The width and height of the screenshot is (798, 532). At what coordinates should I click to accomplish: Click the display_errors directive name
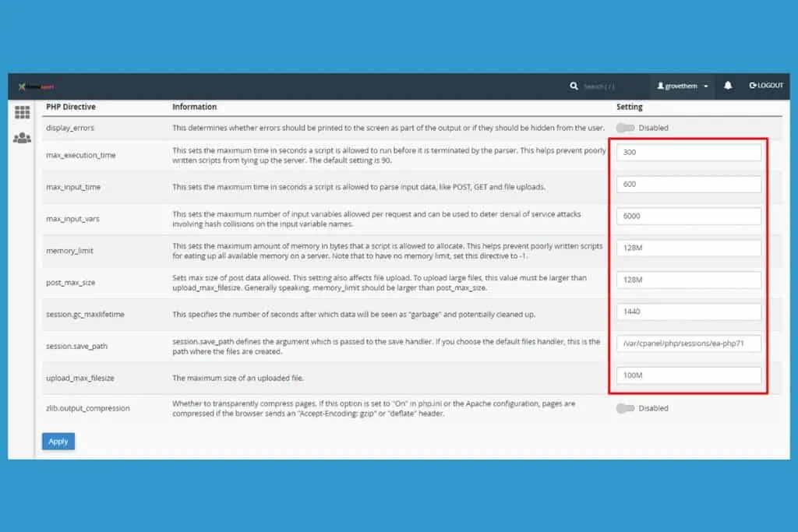(70, 128)
